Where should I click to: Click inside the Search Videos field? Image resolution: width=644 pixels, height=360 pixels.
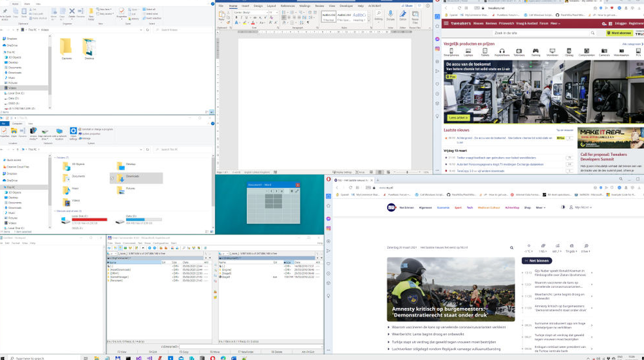click(183, 30)
